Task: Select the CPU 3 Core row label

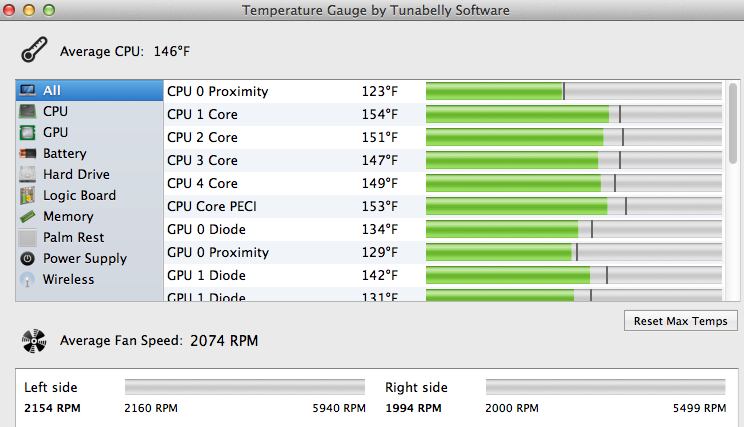Action: point(202,160)
